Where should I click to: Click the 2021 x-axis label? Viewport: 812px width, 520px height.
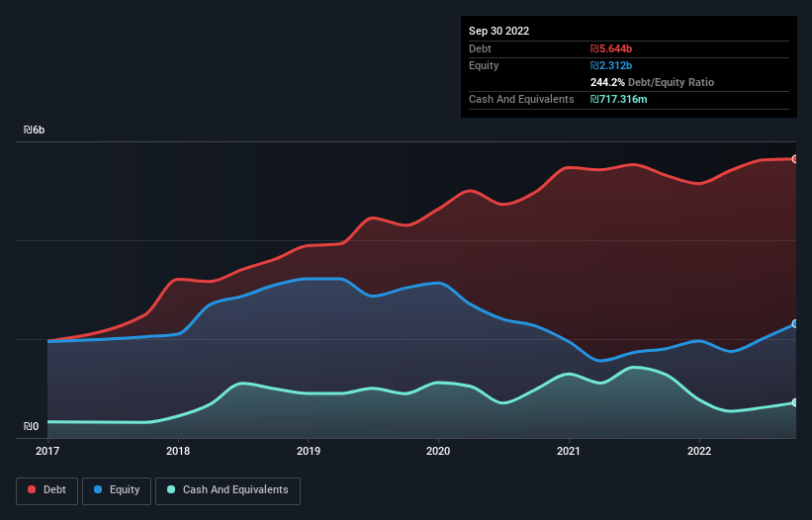(569, 451)
